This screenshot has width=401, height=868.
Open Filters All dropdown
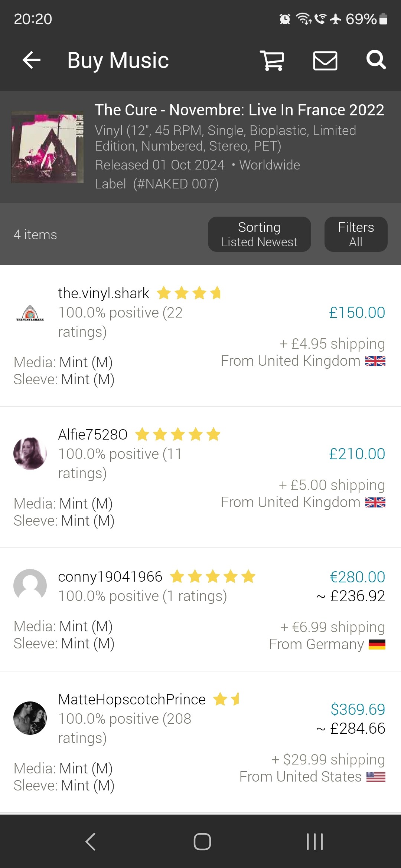pyautogui.click(x=356, y=234)
